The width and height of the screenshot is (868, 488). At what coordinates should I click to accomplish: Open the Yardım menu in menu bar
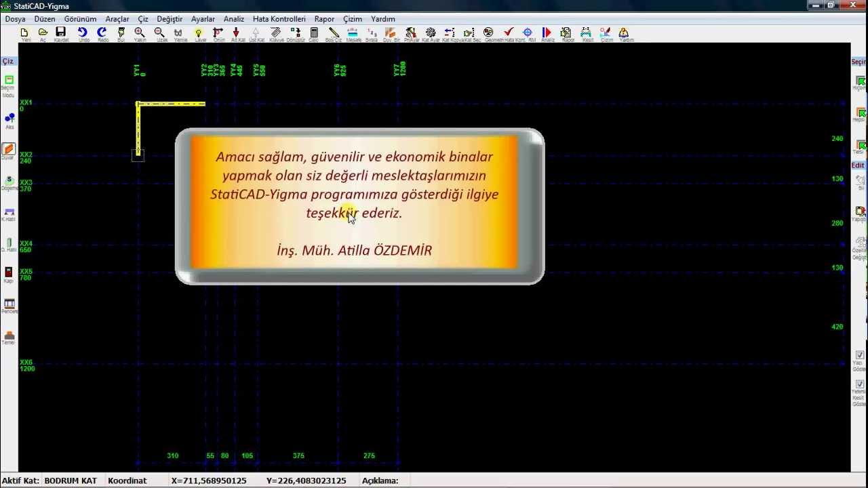coord(383,19)
